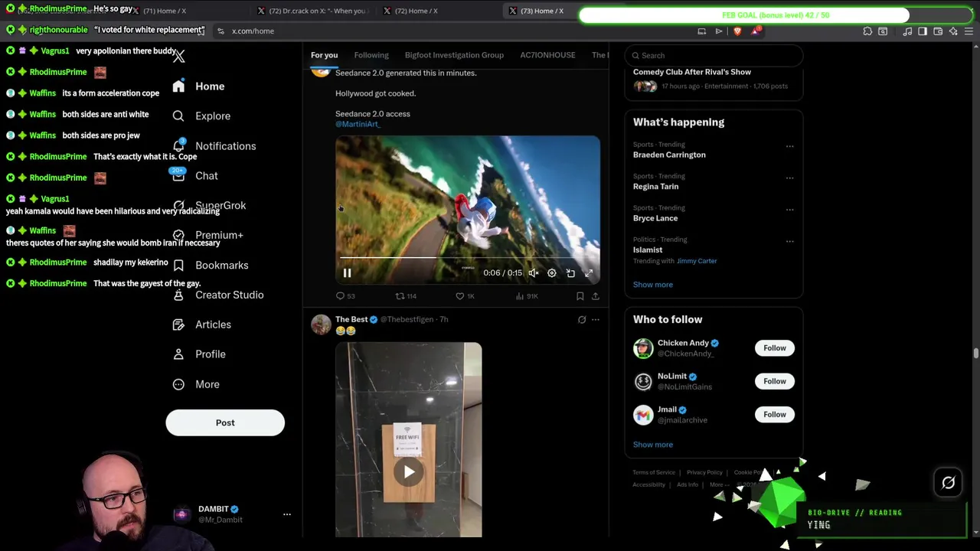Open Bigfoot Investigation Group tab
The image size is (980, 551).
tap(454, 55)
